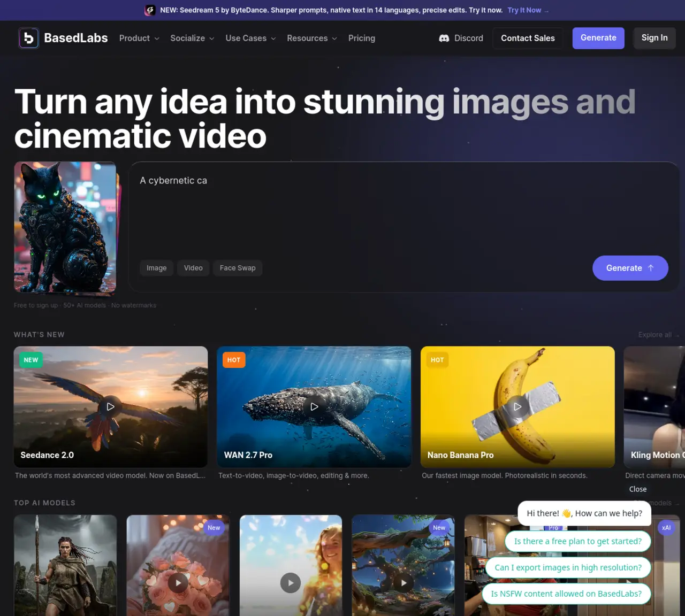Play the blonde woman model video
This screenshot has height=616, width=685.
[x=291, y=583]
